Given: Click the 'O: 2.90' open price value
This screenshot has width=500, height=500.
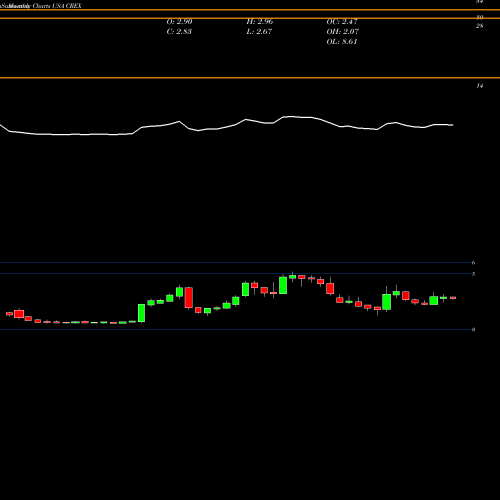Looking at the screenshot, I should [x=179, y=22].
